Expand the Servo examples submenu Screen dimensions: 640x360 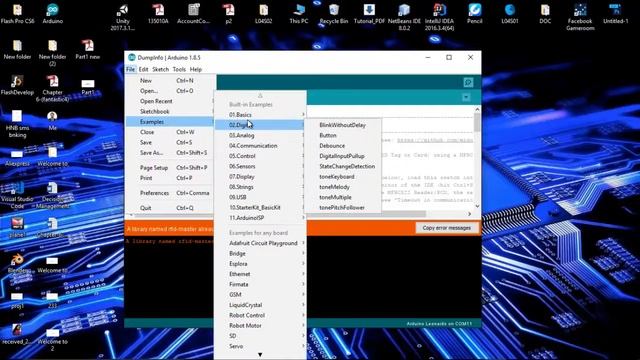click(260, 346)
